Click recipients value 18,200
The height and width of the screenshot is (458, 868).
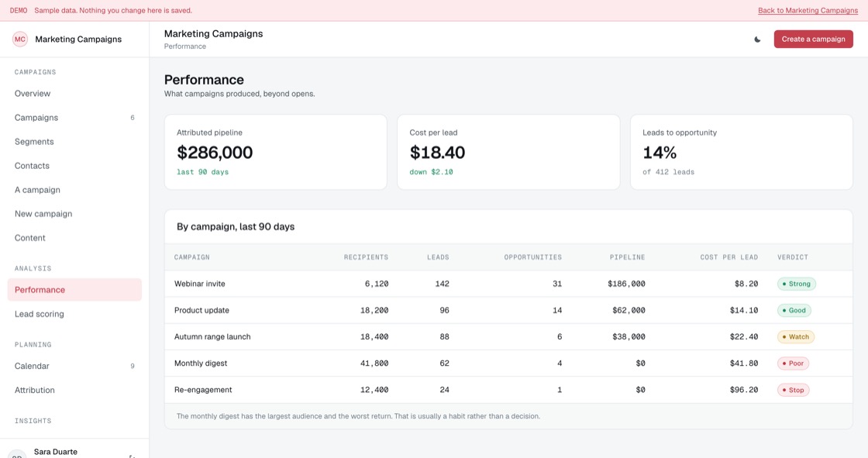[x=374, y=311]
